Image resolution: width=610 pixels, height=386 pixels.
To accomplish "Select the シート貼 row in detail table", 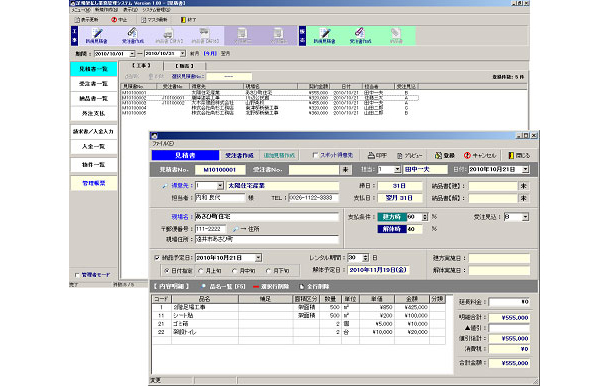I will point(298,316).
